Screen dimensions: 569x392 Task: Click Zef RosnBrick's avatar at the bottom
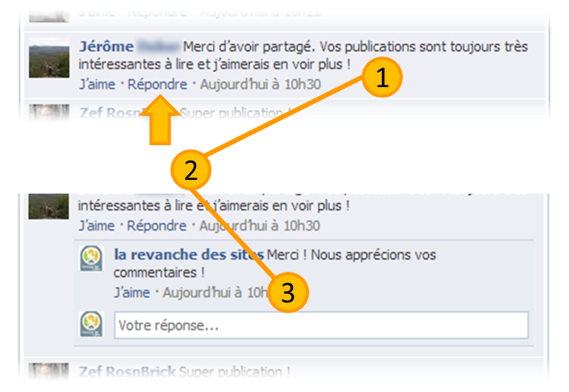(x=48, y=372)
